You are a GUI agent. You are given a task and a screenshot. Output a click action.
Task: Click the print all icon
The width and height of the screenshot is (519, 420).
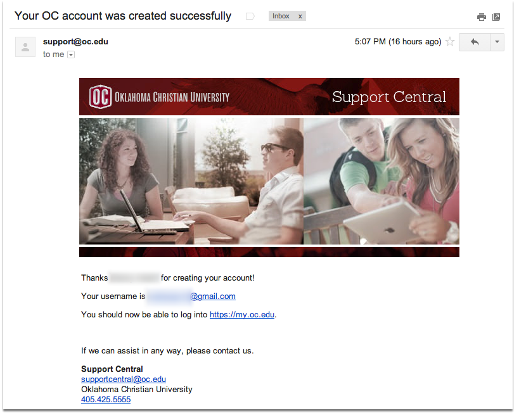481,17
